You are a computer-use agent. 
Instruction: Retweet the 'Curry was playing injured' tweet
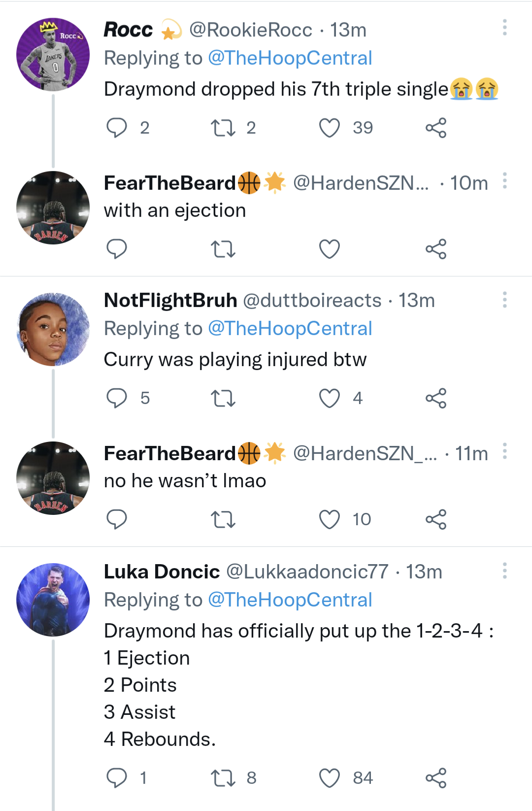coord(223,398)
